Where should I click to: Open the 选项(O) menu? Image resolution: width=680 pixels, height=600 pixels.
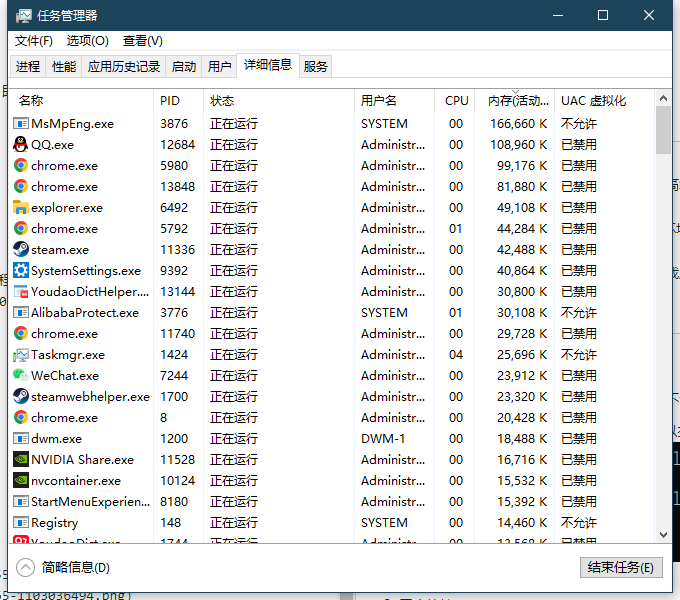pyautogui.click(x=88, y=41)
